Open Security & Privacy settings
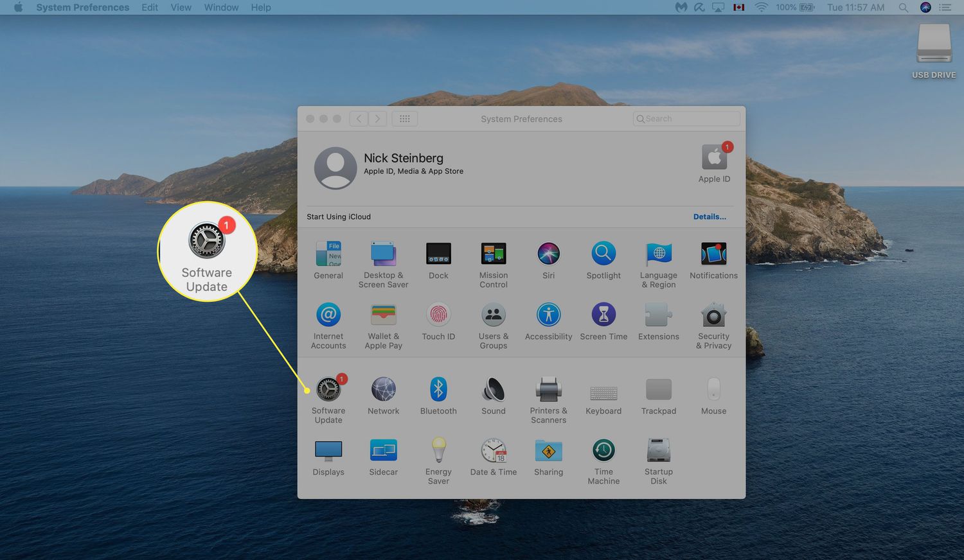The width and height of the screenshot is (964, 560). click(713, 316)
